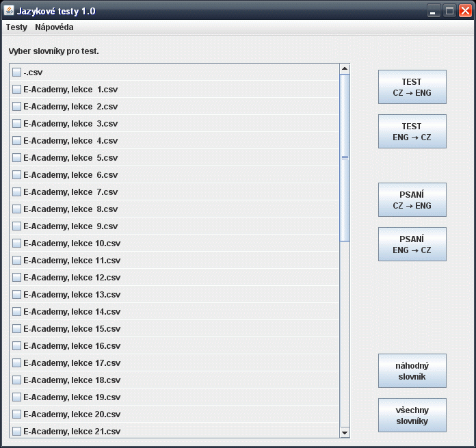Screen dimensions: 476x448
Task: Start TEST ENG → CZ
Action: tap(412, 131)
